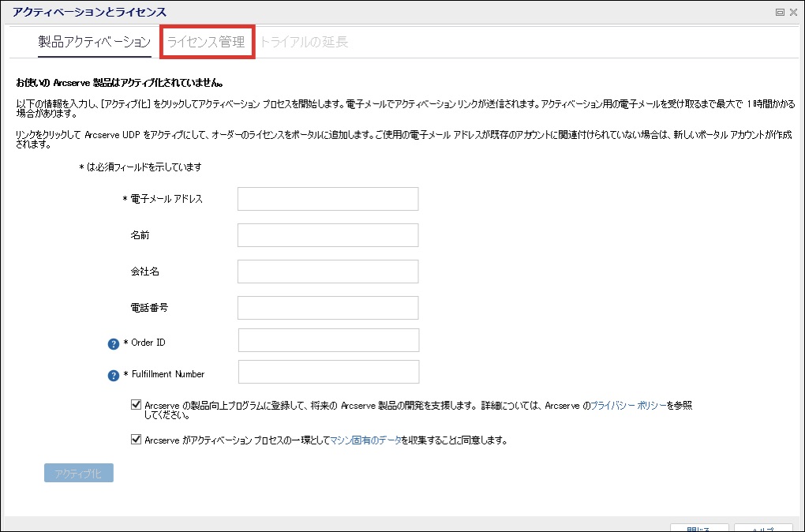
Task: Close the アクティベーションとライセンス dialog
Action: click(793, 13)
